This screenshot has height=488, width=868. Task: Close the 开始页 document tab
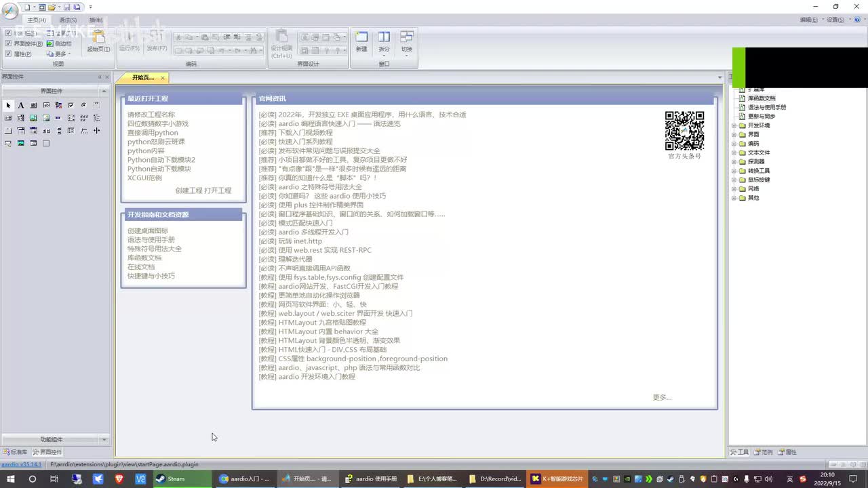point(163,78)
